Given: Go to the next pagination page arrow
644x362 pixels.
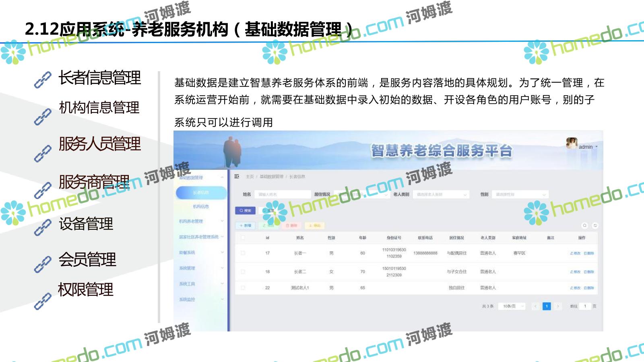Looking at the screenshot, I should pos(557,306).
